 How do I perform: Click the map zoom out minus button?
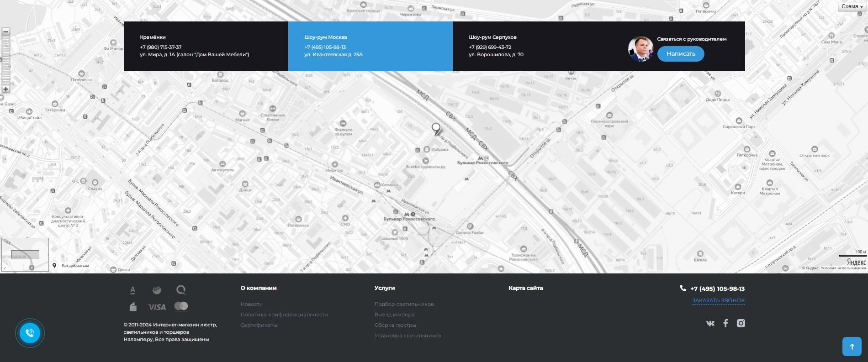[x=5, y=31]
